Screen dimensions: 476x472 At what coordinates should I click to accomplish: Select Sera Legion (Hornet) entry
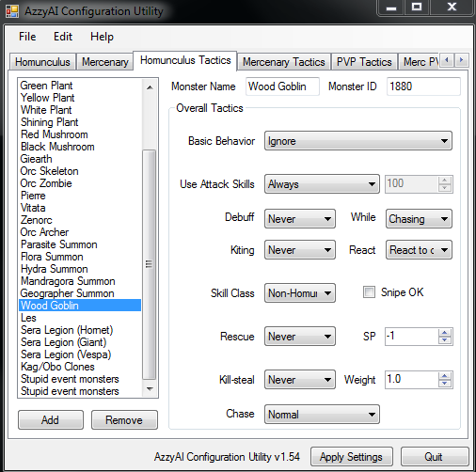pos(80,330)
